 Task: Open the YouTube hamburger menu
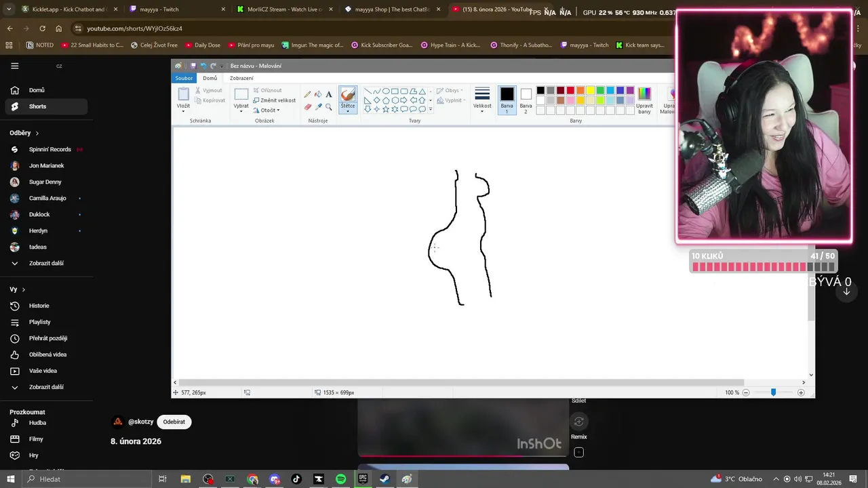point(15,66)
